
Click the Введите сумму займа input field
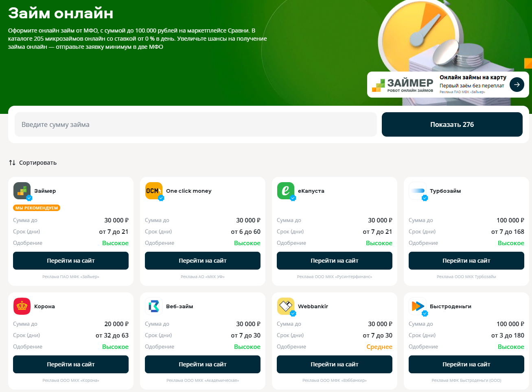tap(196, 124)
